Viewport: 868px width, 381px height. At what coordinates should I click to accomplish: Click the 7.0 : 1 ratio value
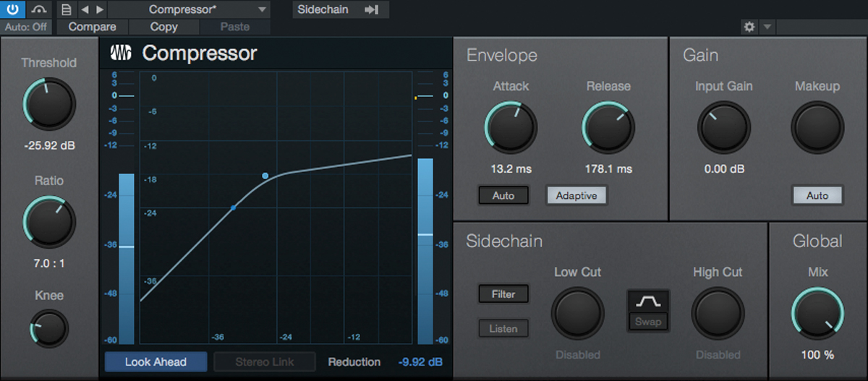[x=49, y=263]
